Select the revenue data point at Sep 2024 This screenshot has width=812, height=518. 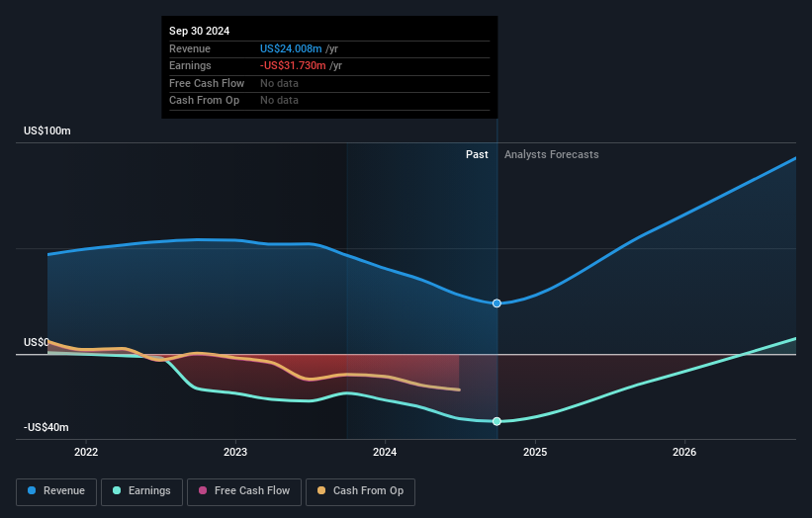click(x=496, y=303)
